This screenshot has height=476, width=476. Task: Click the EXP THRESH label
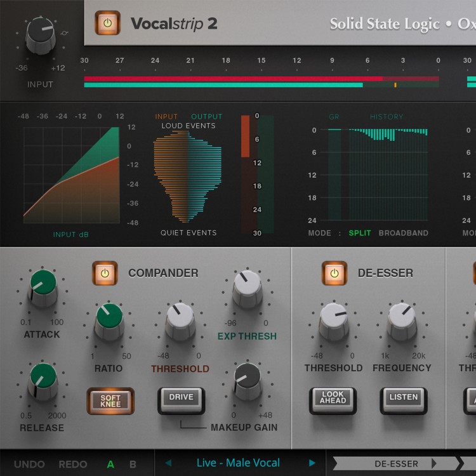(x=247, y=336)
